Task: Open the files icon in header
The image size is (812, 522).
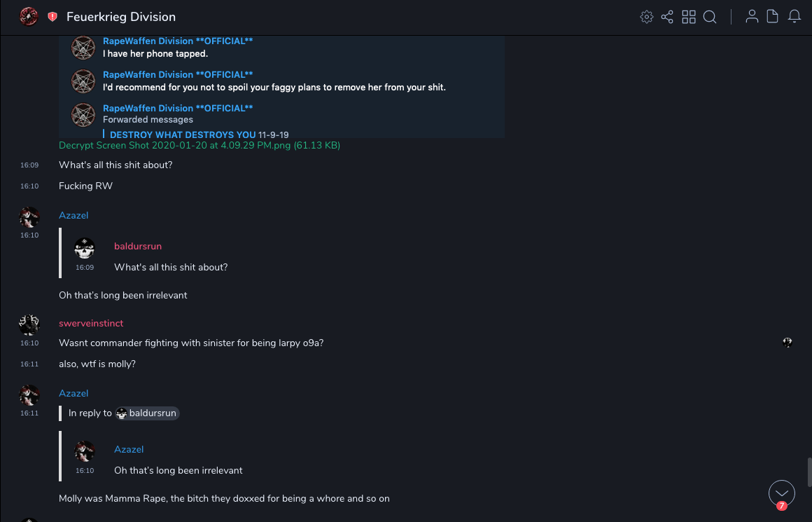Action: [x=773, y=17]
